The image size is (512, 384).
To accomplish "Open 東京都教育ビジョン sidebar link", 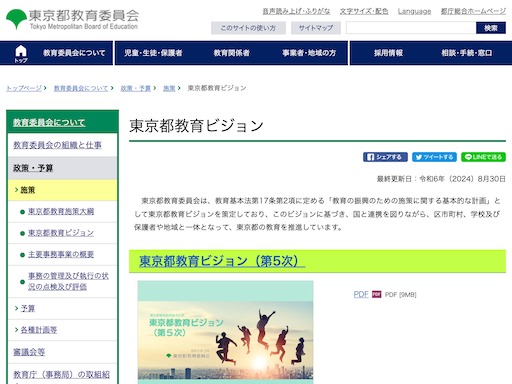I will click(x=61, y=233).
